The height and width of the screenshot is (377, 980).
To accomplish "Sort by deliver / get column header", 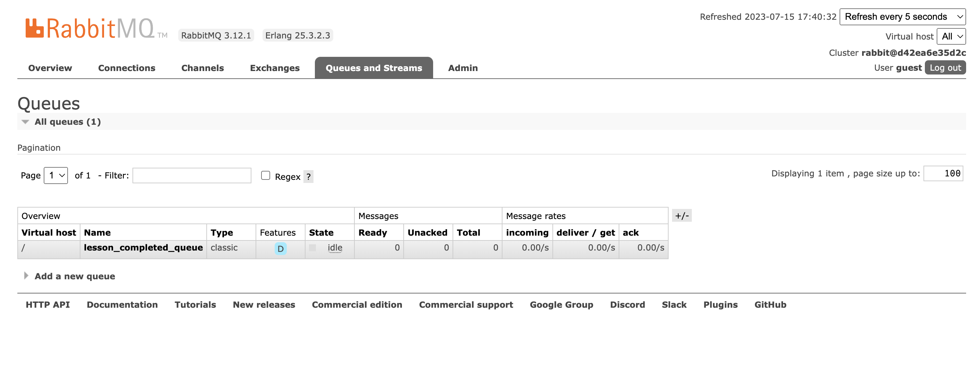I will (x=586, y=233).
